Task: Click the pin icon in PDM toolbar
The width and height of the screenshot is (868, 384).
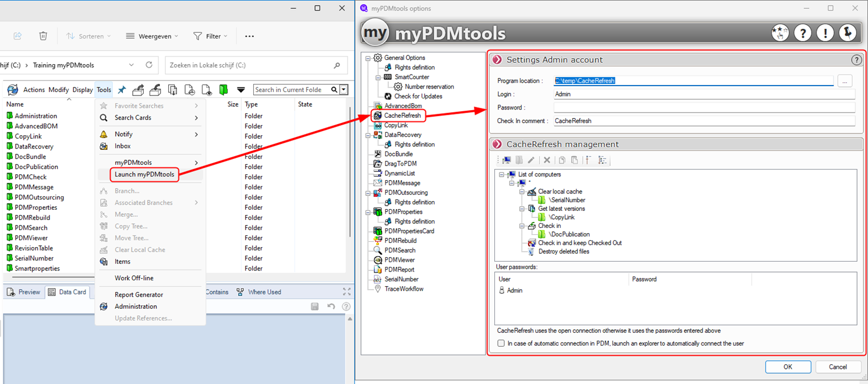Action: point(122,90)
